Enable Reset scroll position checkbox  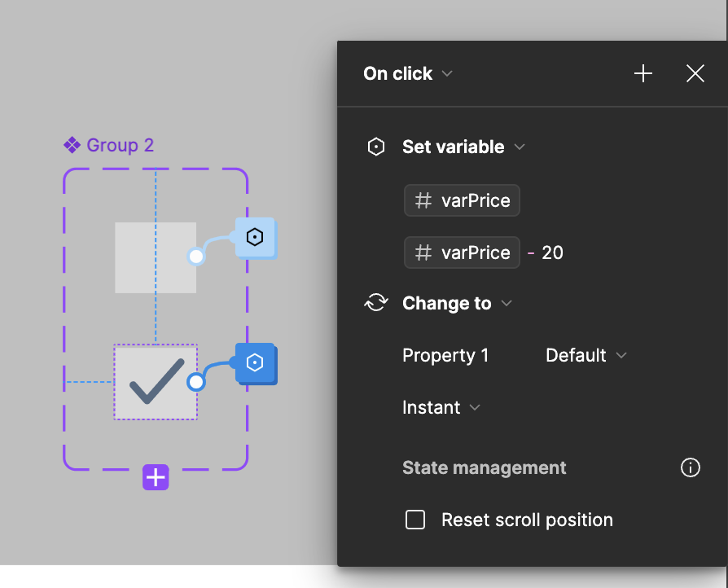pos(415,520)
